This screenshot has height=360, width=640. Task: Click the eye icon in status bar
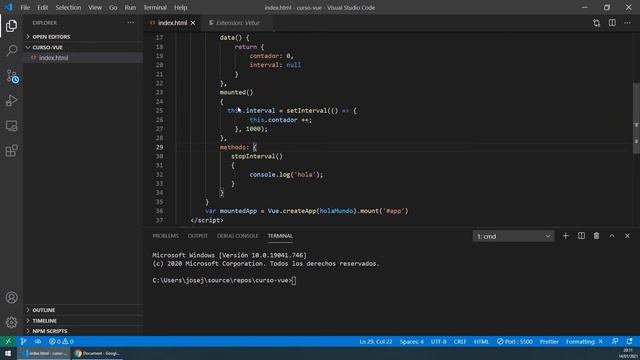(38, 341)
